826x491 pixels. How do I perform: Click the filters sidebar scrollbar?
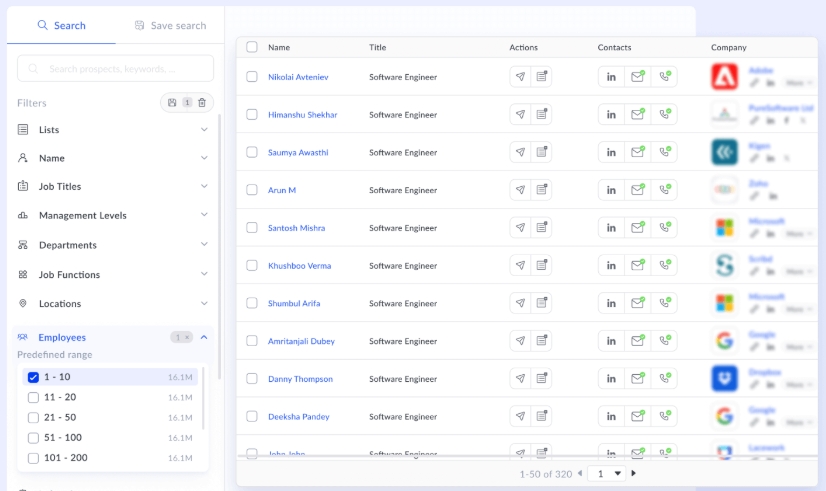tap(219, 247)
